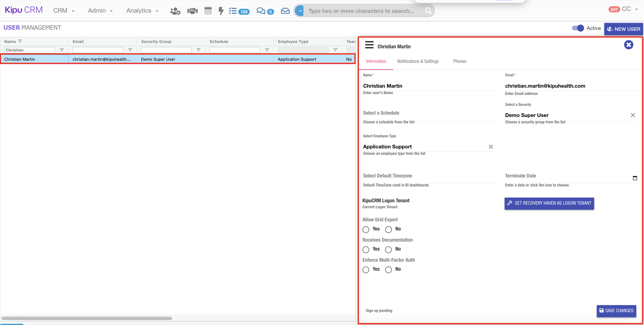Open the task list icon with 108 badge
The height and width of the screenshot is (325, 644).
[233, 11]
